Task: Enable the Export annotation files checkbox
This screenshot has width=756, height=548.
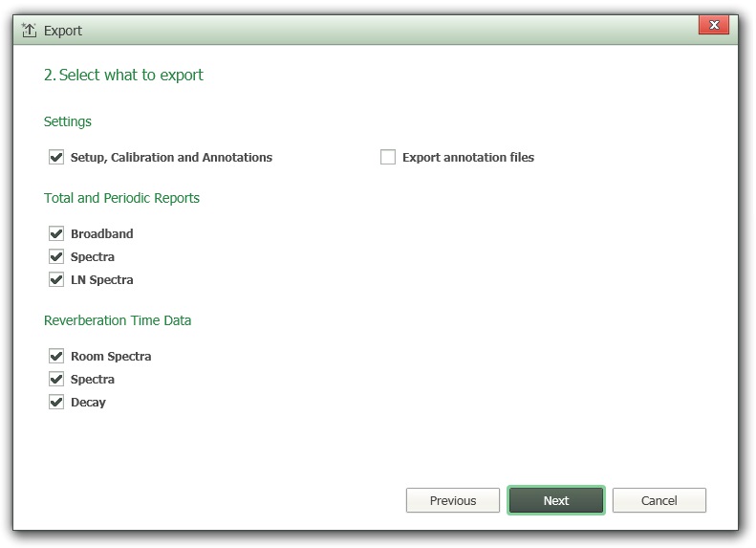Action: coord(388,158)
